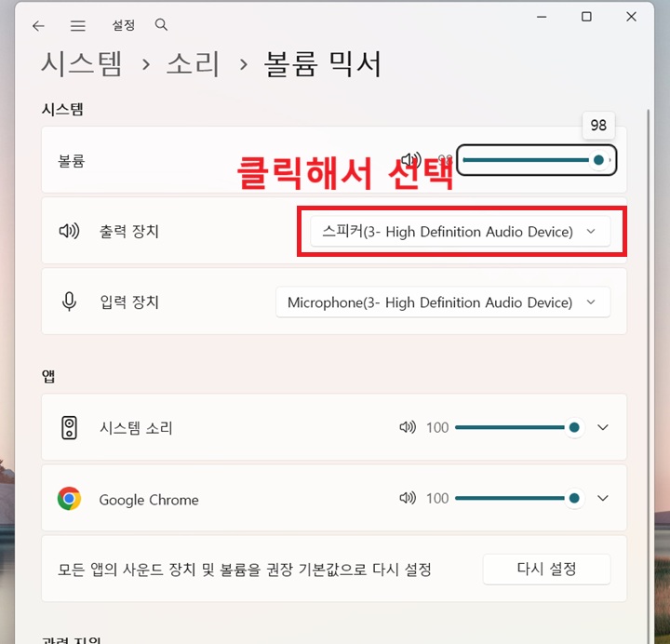
Task: Adjust the 시스템 소리 volume slider
Action: click(x=518, y=427)
